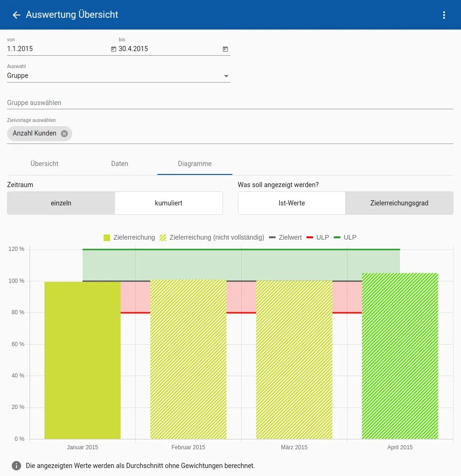Switch to the Daten tab
The image size is (461, 476).
point(120,164)
